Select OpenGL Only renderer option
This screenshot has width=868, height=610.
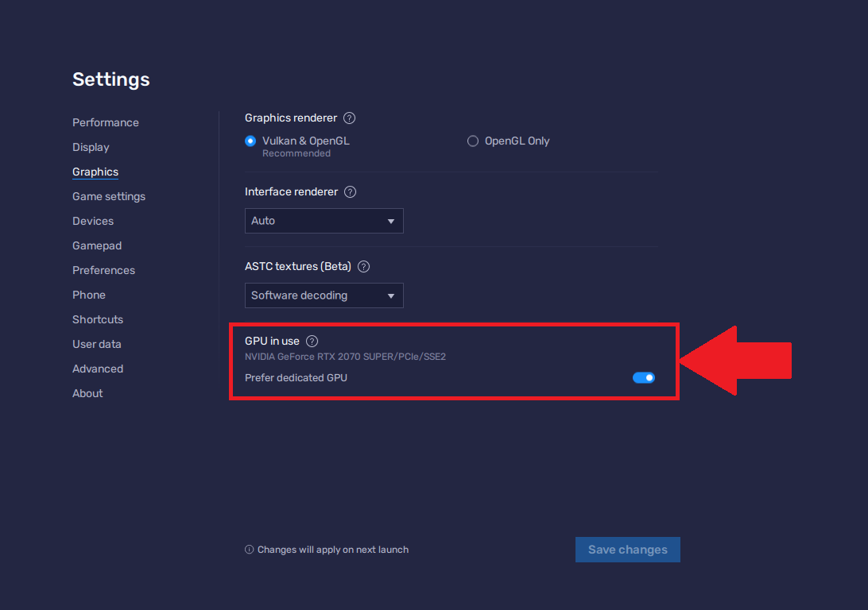(473, 141)
